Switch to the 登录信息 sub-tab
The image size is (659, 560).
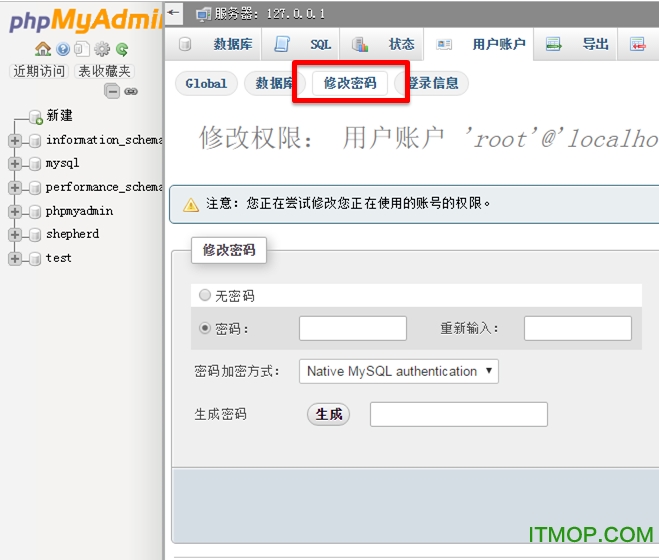tap(432, 83)
